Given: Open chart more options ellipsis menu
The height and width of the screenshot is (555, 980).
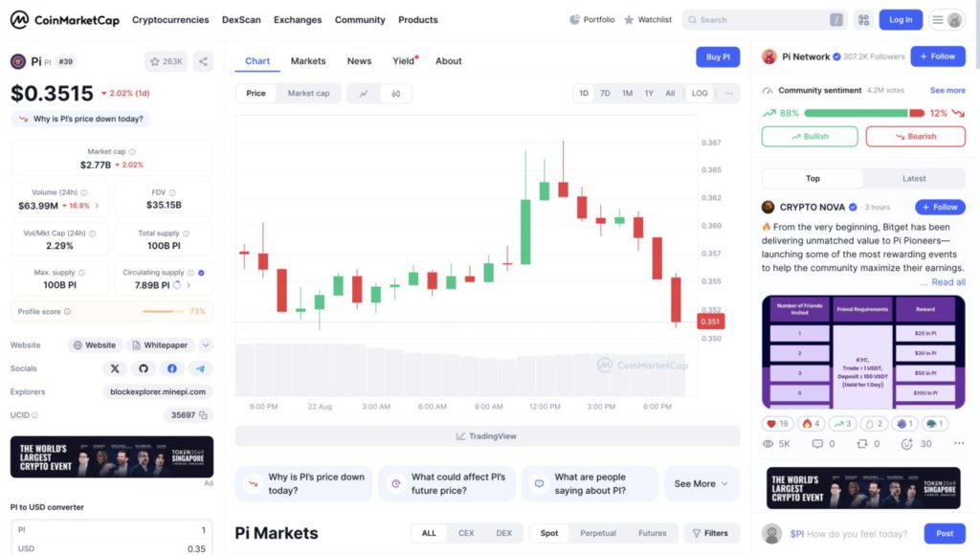Looking at the screenshot, I should click(729, 94).
